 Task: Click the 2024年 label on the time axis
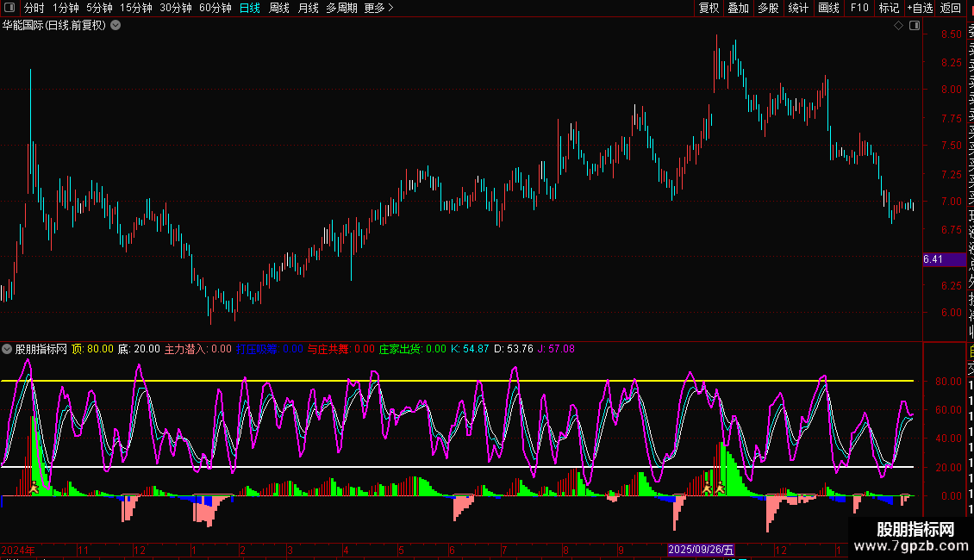click(18, 550)
